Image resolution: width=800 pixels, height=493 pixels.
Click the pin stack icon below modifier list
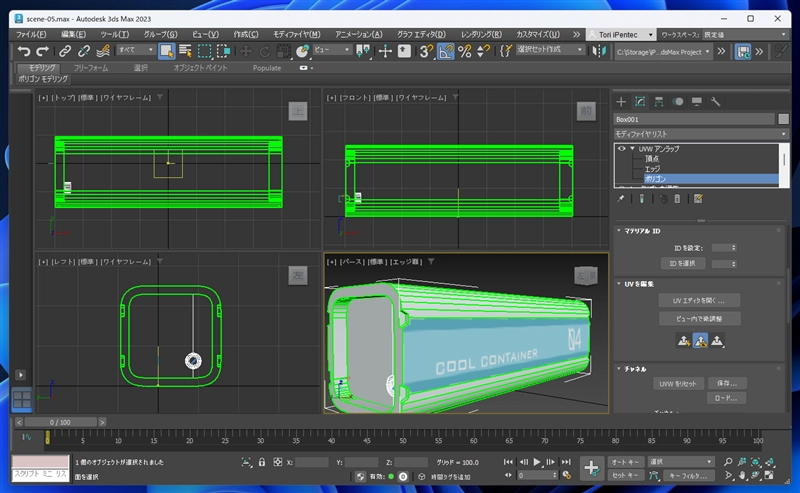coord(621,198)
